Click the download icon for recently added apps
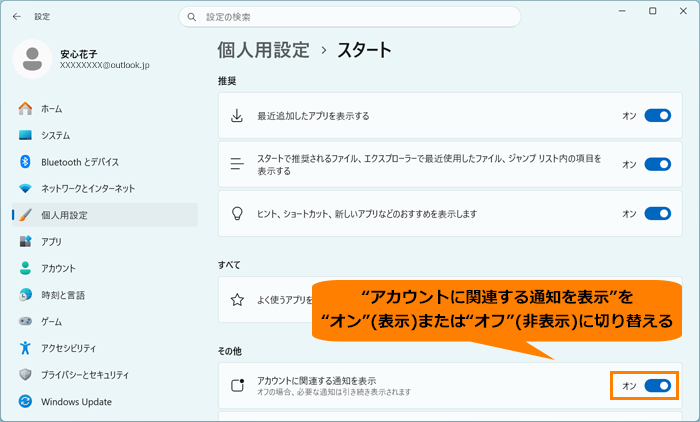 [x=237, y=116]
